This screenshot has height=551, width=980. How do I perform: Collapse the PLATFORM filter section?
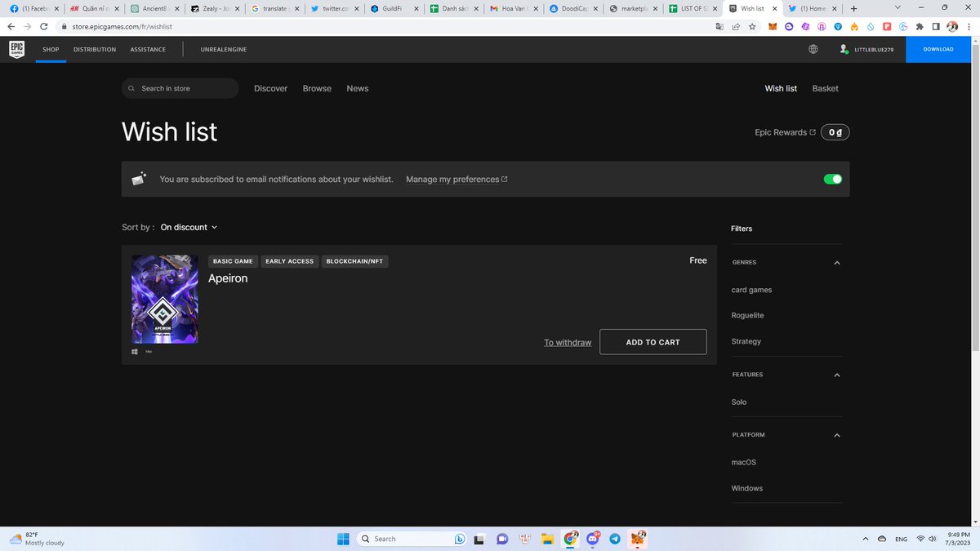pyautogui.click(x=837, y=435)
